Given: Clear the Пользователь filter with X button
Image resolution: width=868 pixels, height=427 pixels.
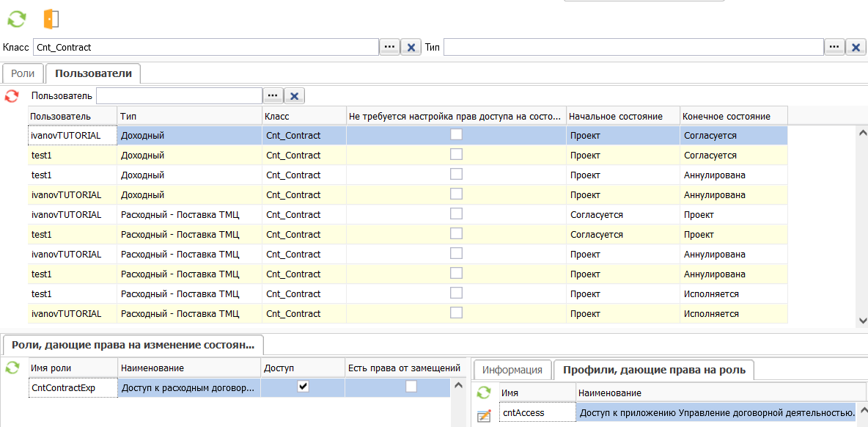Looking at the screenshot, I should (294, 96).
